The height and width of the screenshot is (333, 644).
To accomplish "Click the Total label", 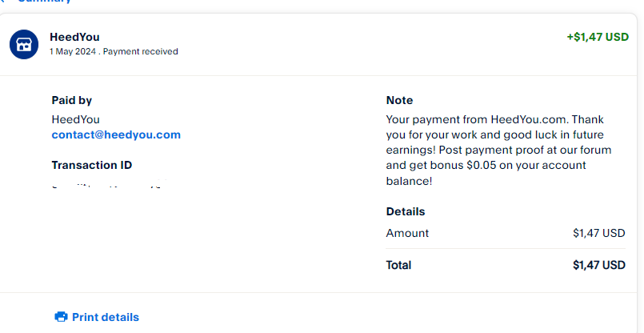I will click(x=398, y=265).
